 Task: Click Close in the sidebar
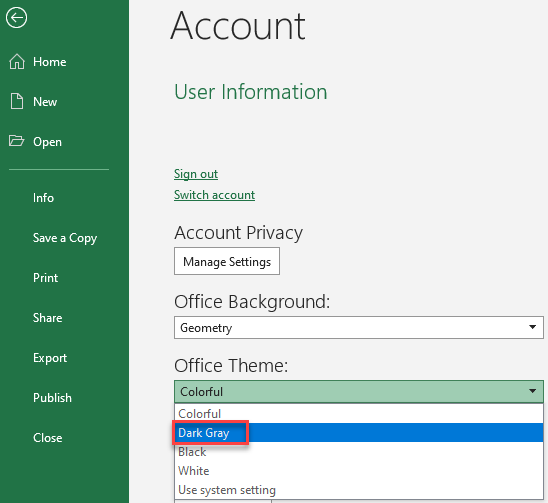pyautogui.click(x=48, y=438)
